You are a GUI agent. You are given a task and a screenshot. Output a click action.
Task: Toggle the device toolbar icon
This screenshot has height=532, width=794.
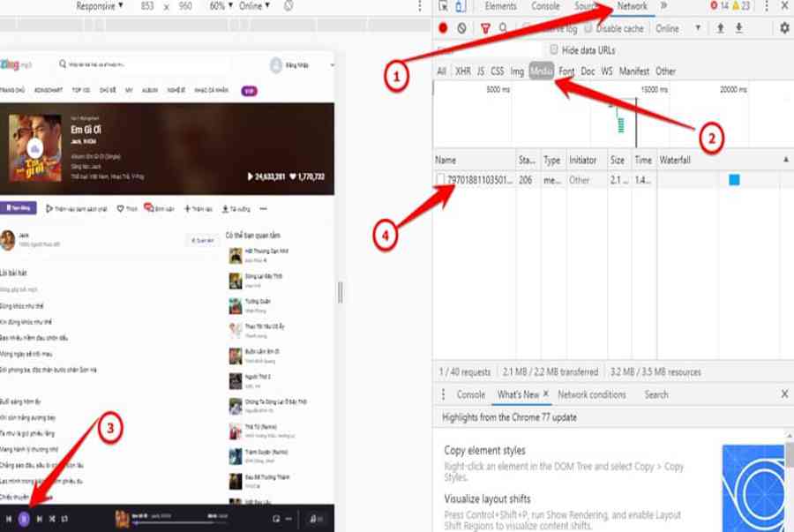point(461,6)
